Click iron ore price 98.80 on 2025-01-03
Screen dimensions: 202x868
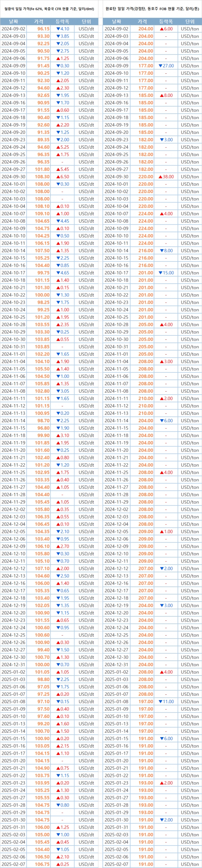pos(43,680)
